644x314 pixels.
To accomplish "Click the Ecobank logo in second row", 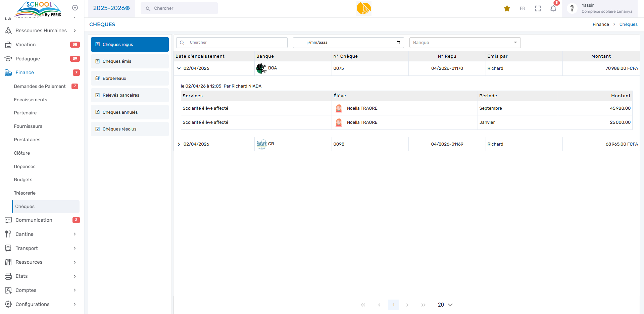I will coord(261,144).
